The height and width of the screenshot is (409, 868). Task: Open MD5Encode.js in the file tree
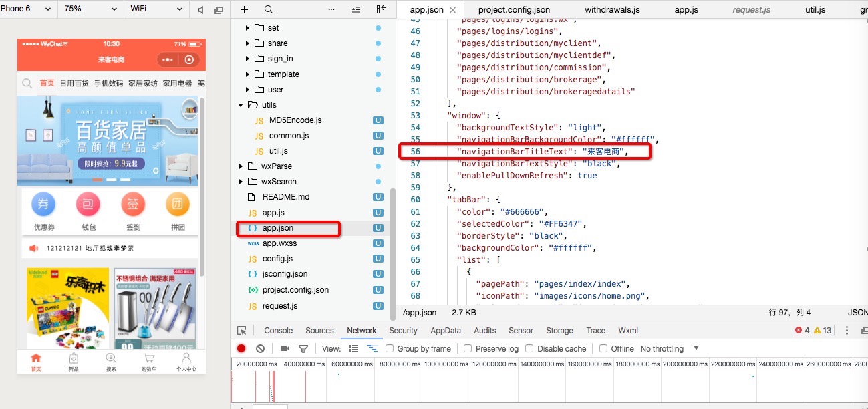click(295, 120)
